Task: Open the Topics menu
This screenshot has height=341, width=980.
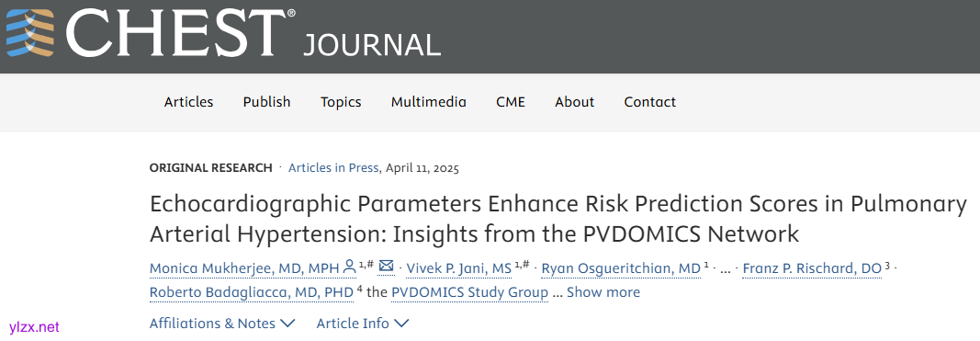Action: [341, 102]
